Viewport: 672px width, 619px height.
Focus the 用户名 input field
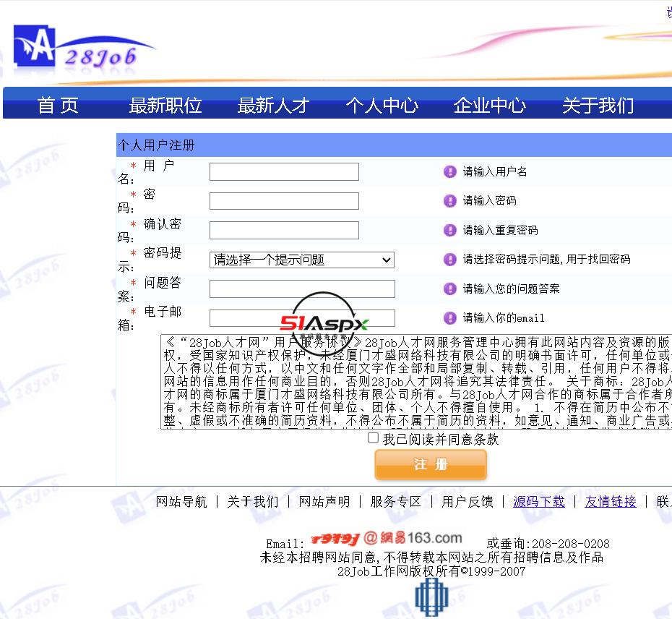coord(284,171)
